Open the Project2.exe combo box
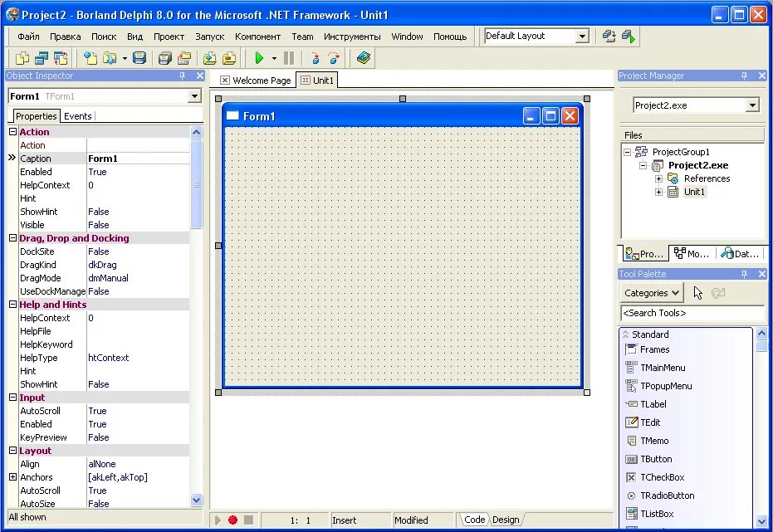 click(x=751, y=105)
